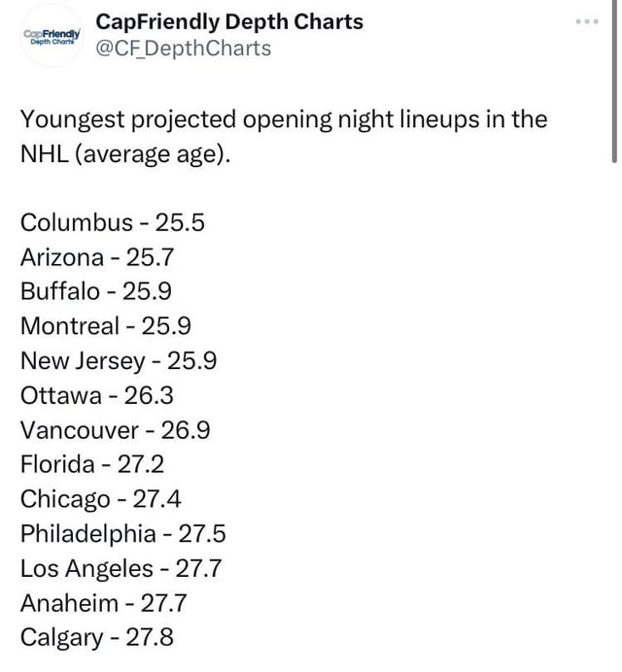Click the CapFriendly Depth Charts profile avatar

click(52, 36)
